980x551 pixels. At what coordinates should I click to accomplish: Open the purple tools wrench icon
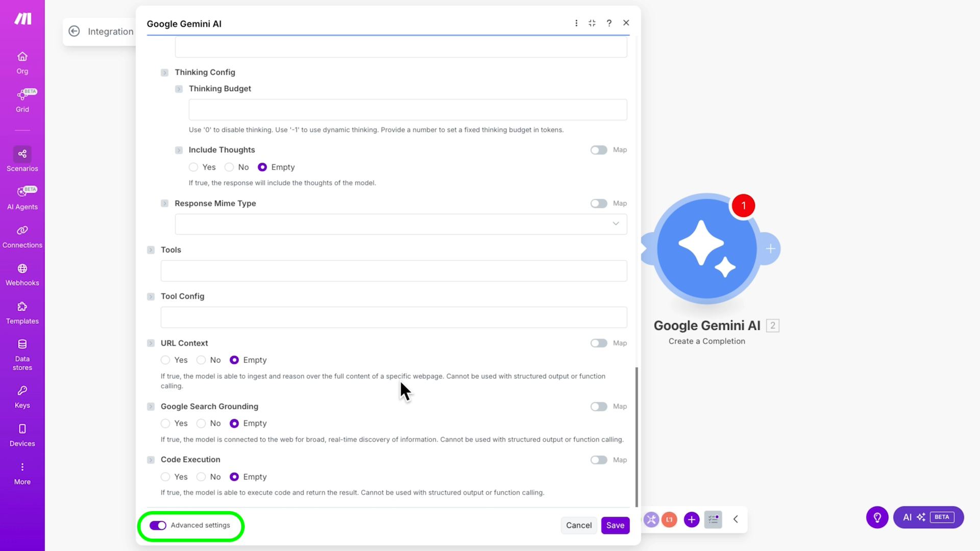coord(651,519)
